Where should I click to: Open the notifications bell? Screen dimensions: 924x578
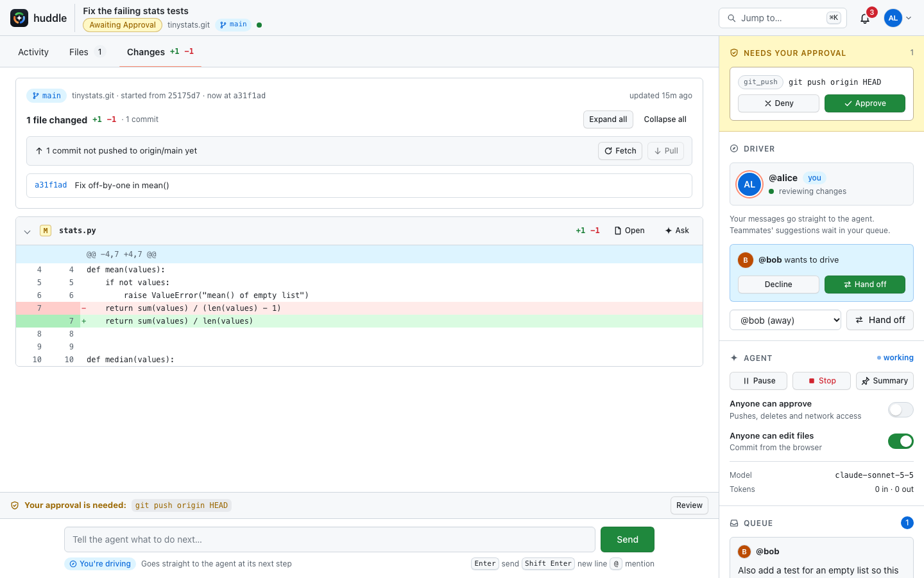pyautogui.click(x=865, y=18)
